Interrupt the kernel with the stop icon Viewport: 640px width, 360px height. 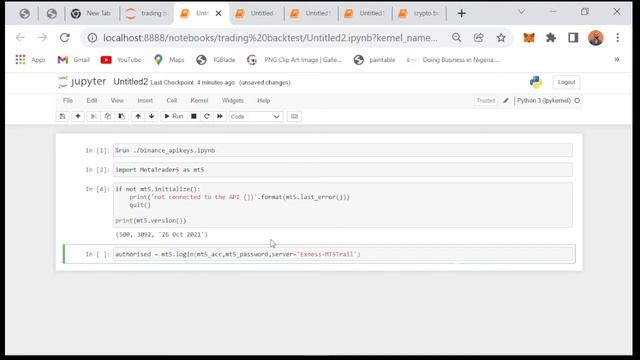(x=194, y=116)
